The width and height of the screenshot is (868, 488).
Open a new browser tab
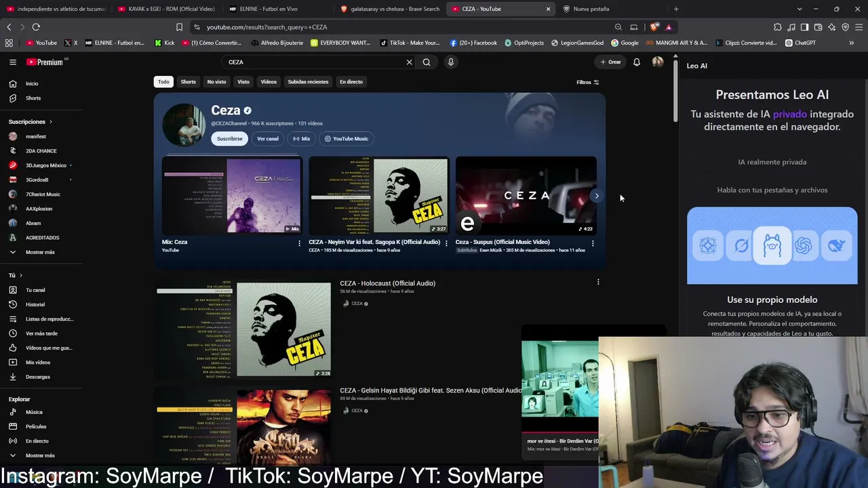coord(676,9)
